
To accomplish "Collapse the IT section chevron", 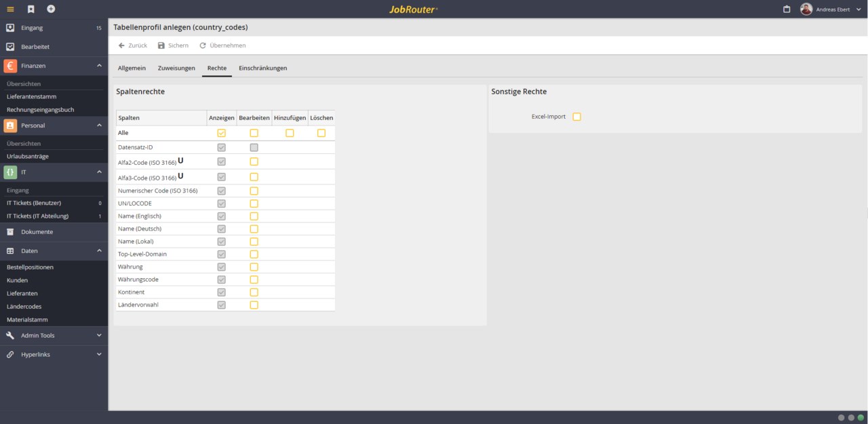I will pyautogui.click(x=99, y=172).
